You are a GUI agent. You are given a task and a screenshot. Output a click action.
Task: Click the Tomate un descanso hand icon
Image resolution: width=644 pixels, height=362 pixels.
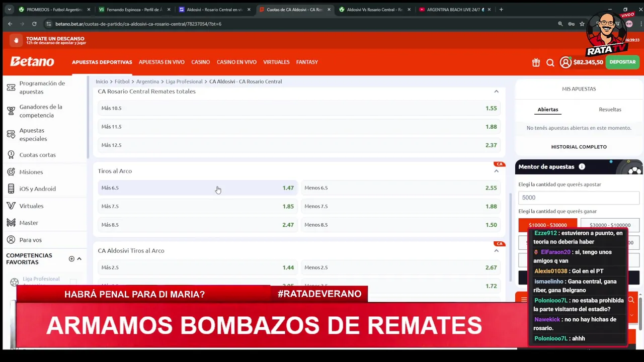(x=16, y=40)
